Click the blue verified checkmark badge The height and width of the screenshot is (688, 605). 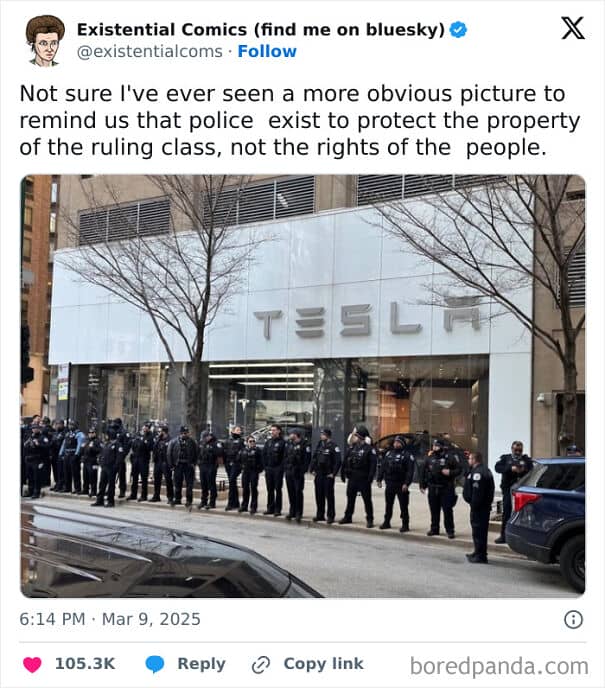click(x=458, y=30)
